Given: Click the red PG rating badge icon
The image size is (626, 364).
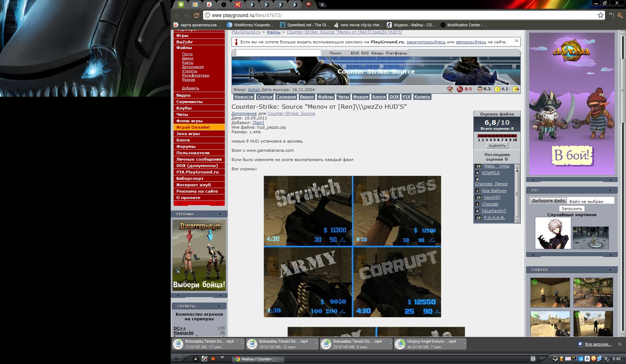Looking at the screenshot, I should coord(460,89).
